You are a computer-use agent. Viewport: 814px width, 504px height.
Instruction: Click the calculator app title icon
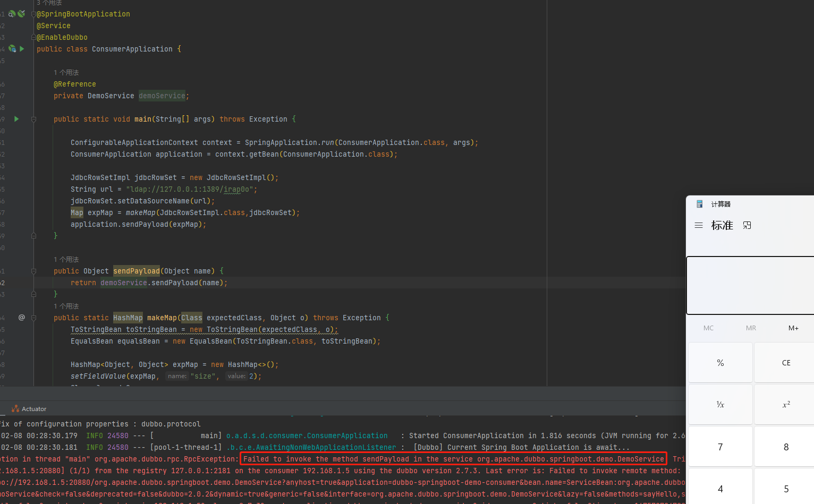point(700,204)
